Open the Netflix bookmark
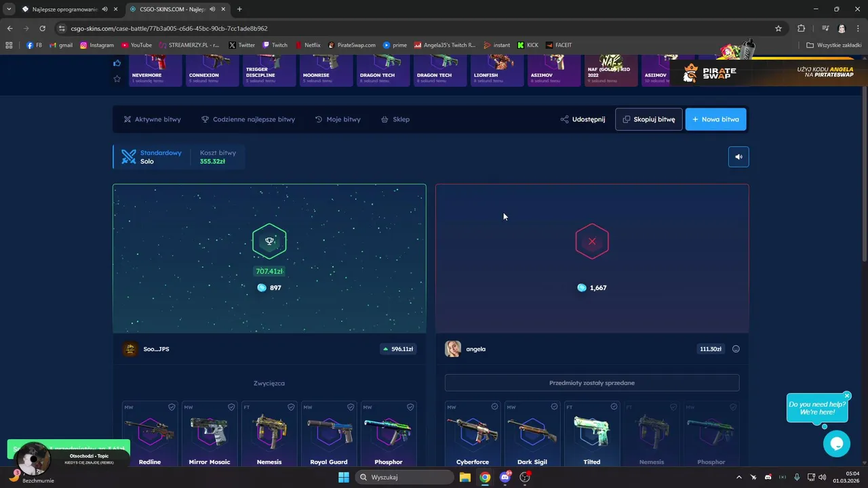868x488 pixels. 308,45
